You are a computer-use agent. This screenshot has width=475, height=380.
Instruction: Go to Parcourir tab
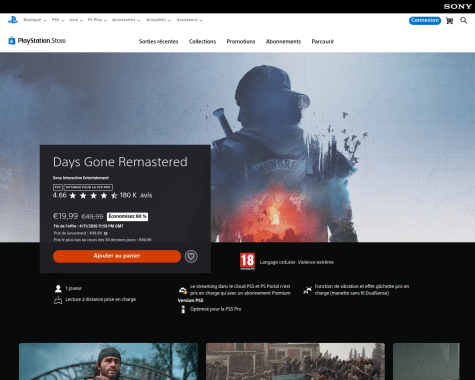click(x=323, y=42)
